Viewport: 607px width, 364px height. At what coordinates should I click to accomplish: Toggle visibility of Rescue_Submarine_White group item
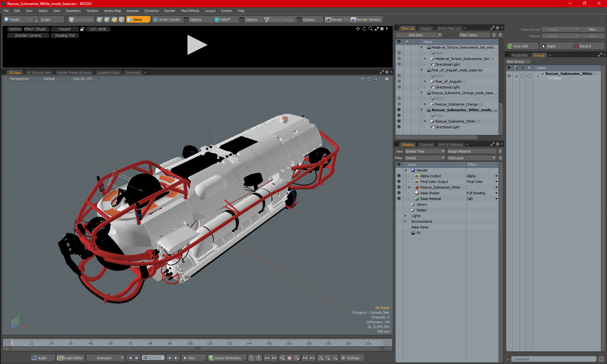[x=399, y=121]
